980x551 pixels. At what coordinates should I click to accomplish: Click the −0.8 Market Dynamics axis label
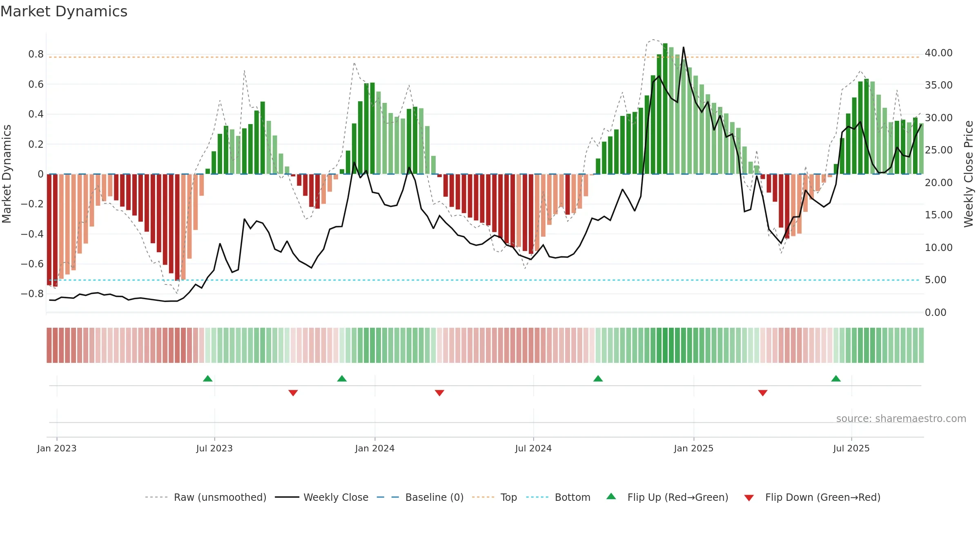point(32,294)
